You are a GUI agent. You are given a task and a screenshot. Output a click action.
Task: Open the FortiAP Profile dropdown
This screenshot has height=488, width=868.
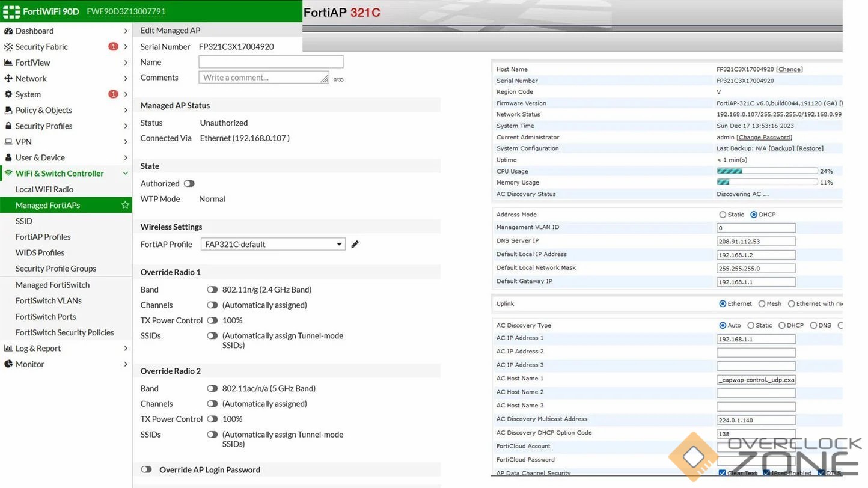[x=273, y=244]
